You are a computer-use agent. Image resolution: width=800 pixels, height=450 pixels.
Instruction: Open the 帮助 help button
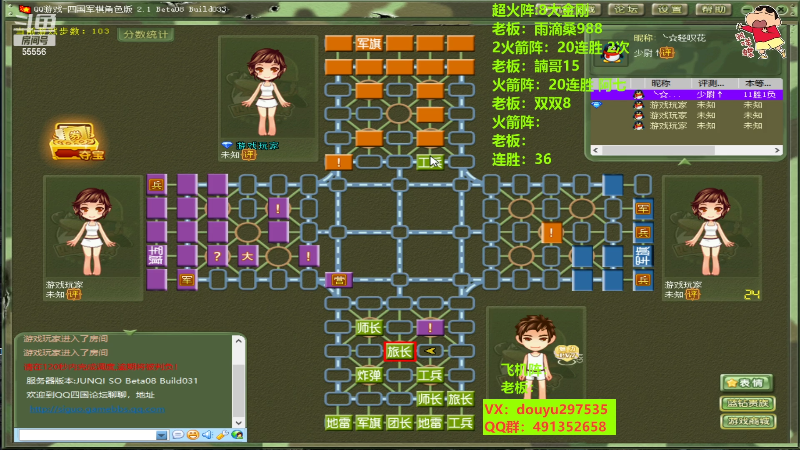[713, 9]
